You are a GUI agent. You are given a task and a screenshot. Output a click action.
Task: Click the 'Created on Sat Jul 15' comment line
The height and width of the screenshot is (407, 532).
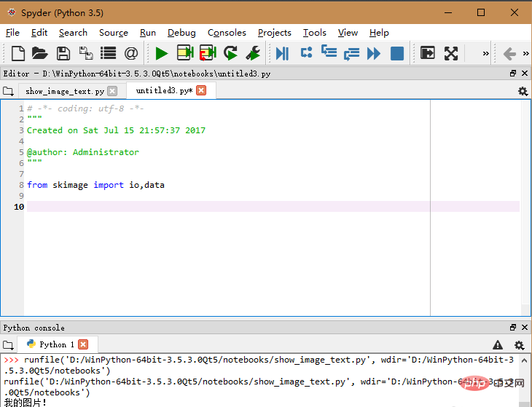tap(116, 130)
